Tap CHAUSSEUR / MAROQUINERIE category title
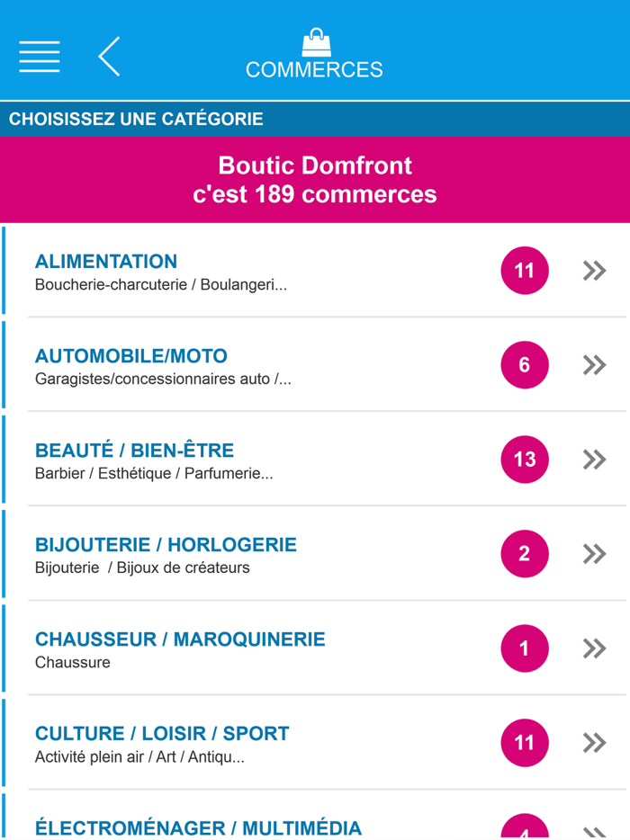The width and height of the screenshot is (630, 840). (179, 639)
